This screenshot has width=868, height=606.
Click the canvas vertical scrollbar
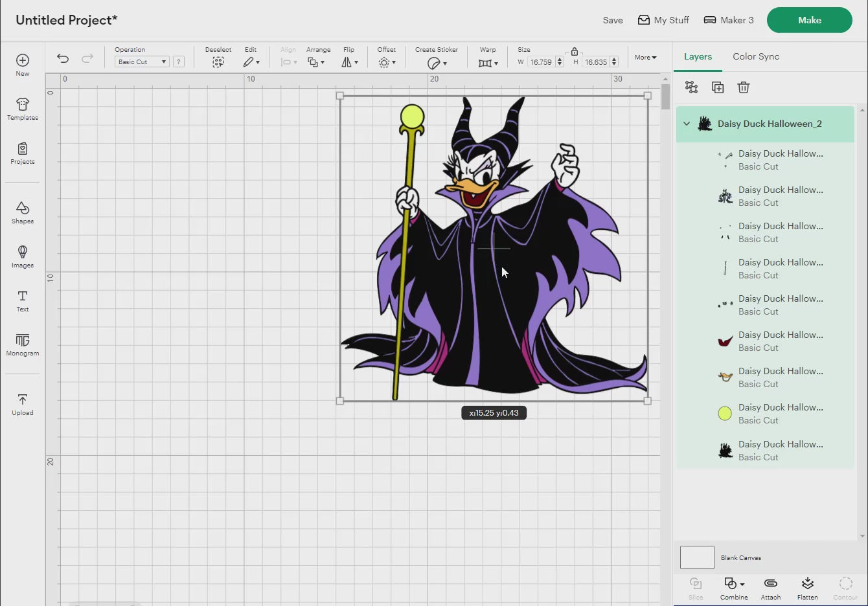click(665, 97)
